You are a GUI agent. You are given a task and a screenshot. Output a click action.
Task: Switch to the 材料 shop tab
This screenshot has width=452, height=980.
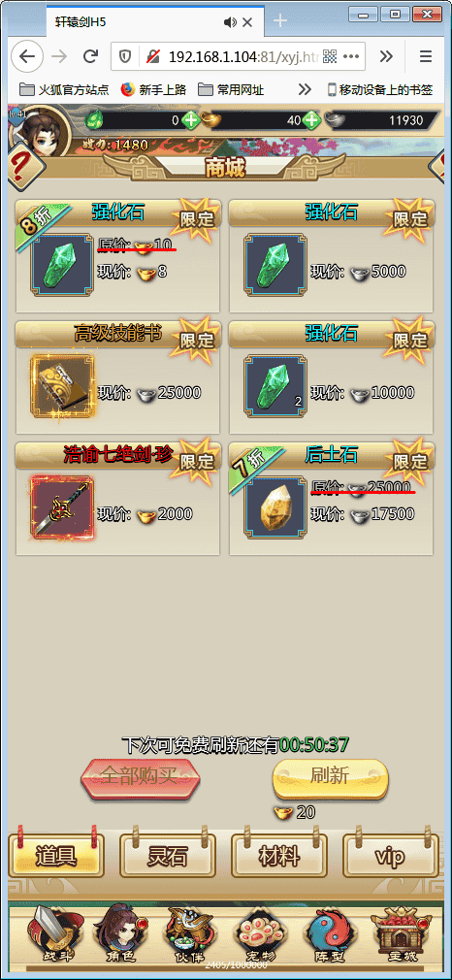point(279,856)
